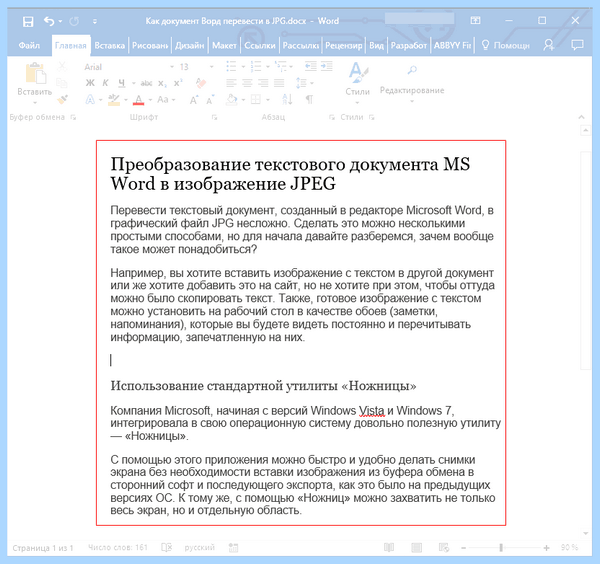The image size is (600, 564).
Task: Adjust the zoom slider handle
Action: pyautogui.click(x=501, y=548)
